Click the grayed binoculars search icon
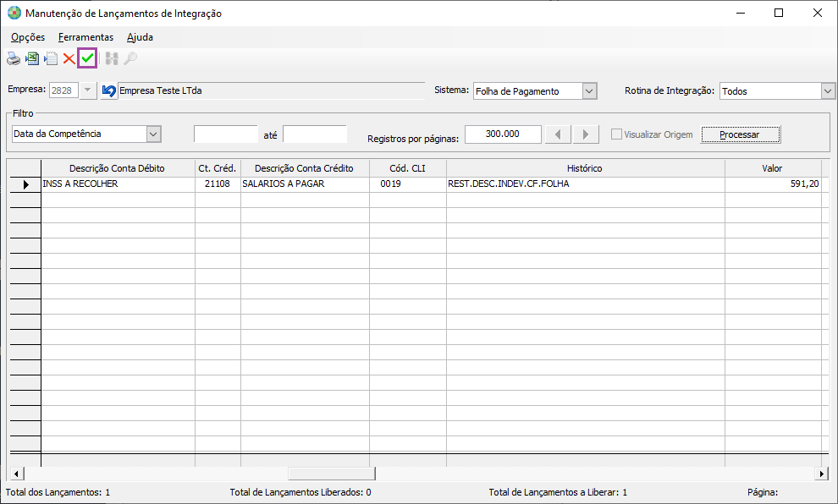Screen dimensions: 838x504 click(112, 58)
